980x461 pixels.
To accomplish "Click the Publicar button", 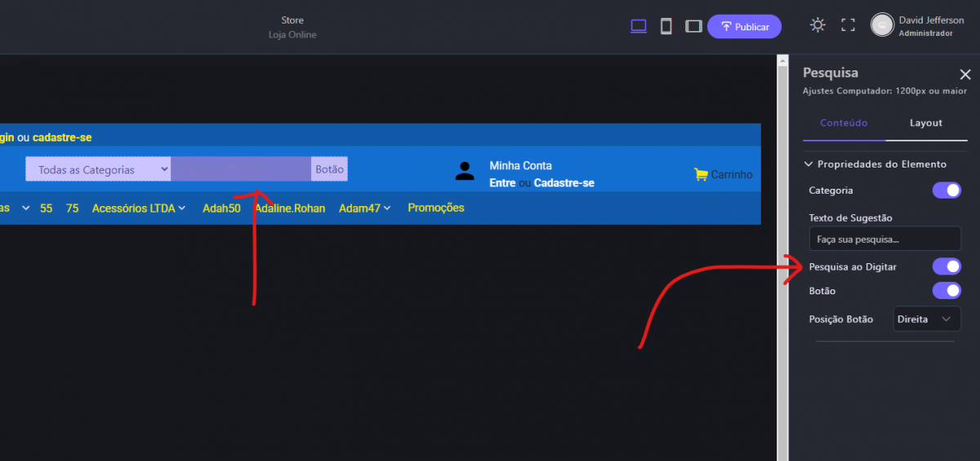I will [x=744, y=26].
